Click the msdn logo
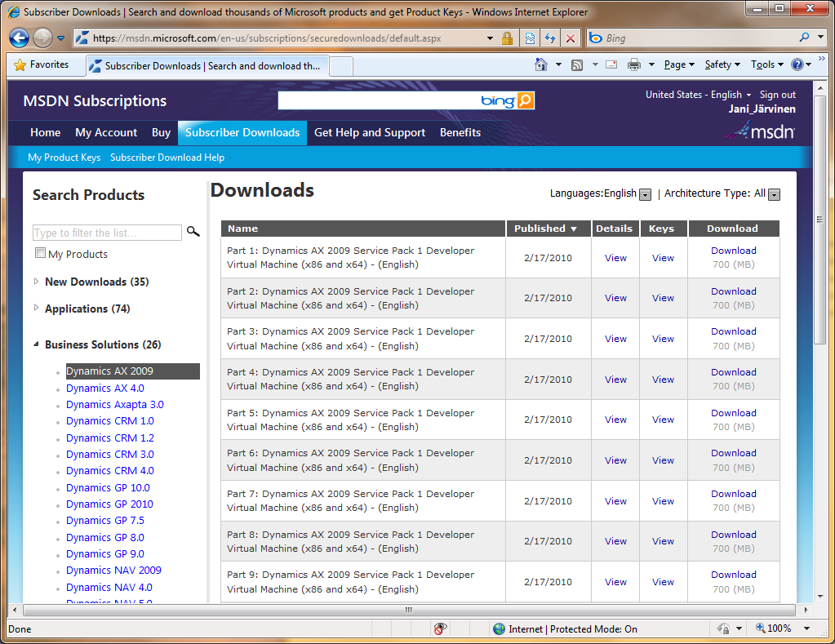The width and height of the screenshot is (835, 644). (760, 131)
